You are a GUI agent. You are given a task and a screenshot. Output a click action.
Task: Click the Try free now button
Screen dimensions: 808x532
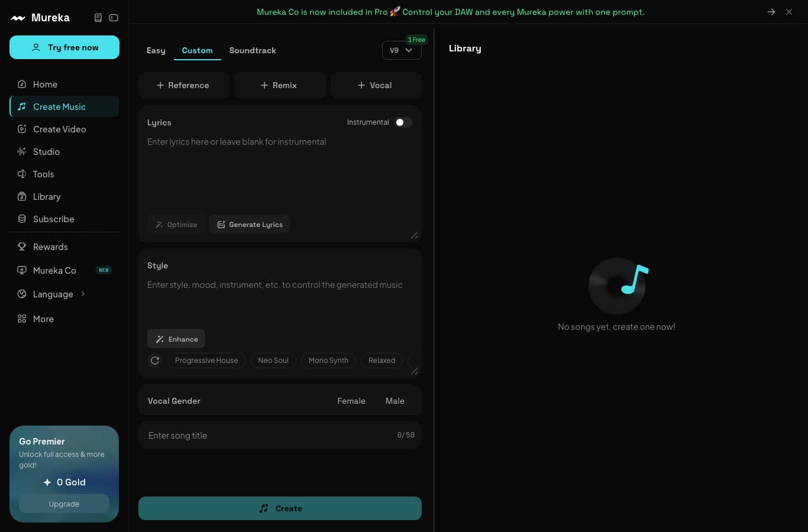64,47
